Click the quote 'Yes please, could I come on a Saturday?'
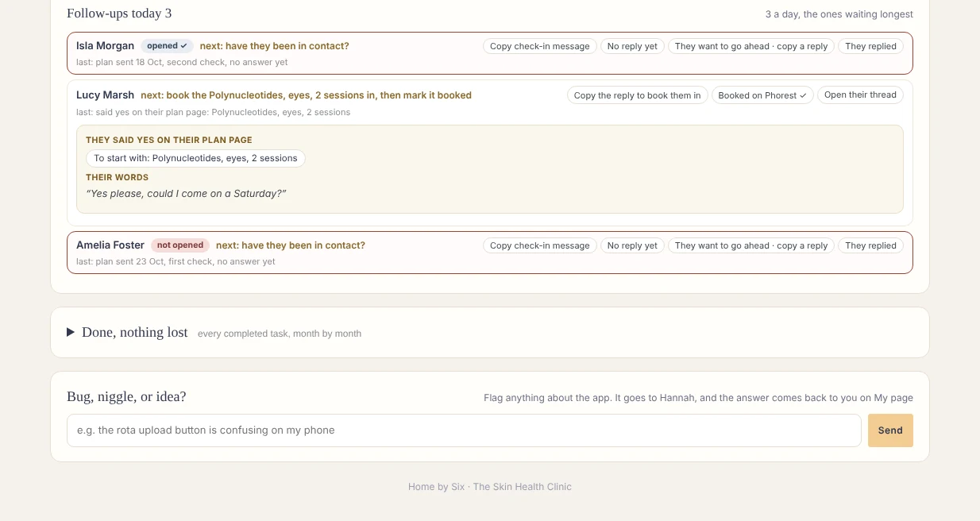The height and width of the screenshot is (521, 980). coord(186,194)
